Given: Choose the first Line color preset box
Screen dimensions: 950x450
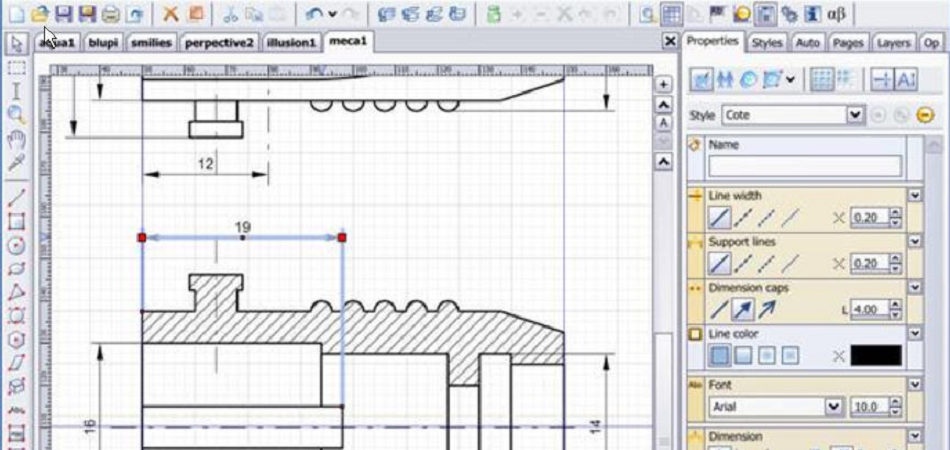Looking at the screenshot, I should tap(719, 355).
